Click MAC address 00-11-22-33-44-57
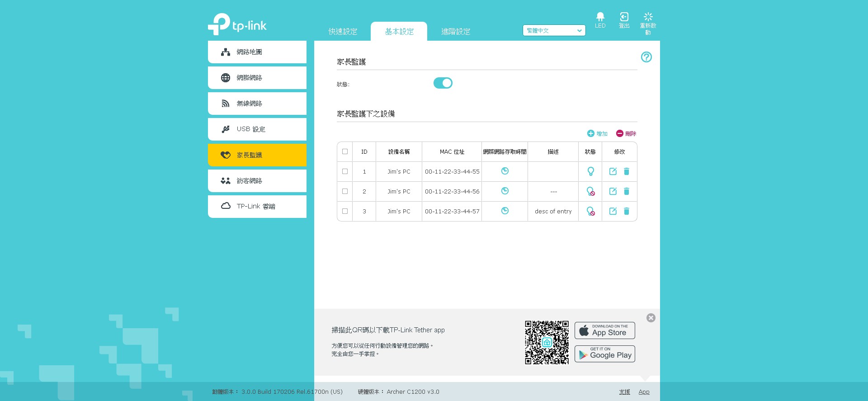The image size is (868, 401). click(452, 211)
